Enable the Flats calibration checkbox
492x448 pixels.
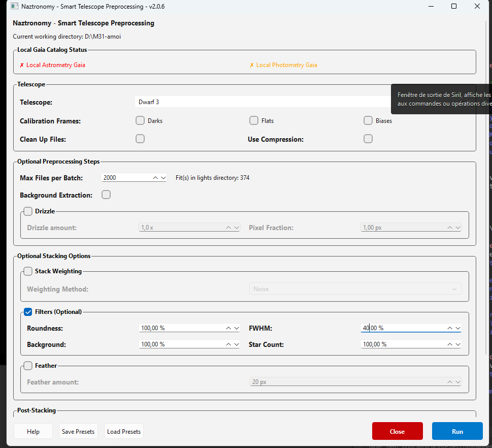(x=253, y=120)
